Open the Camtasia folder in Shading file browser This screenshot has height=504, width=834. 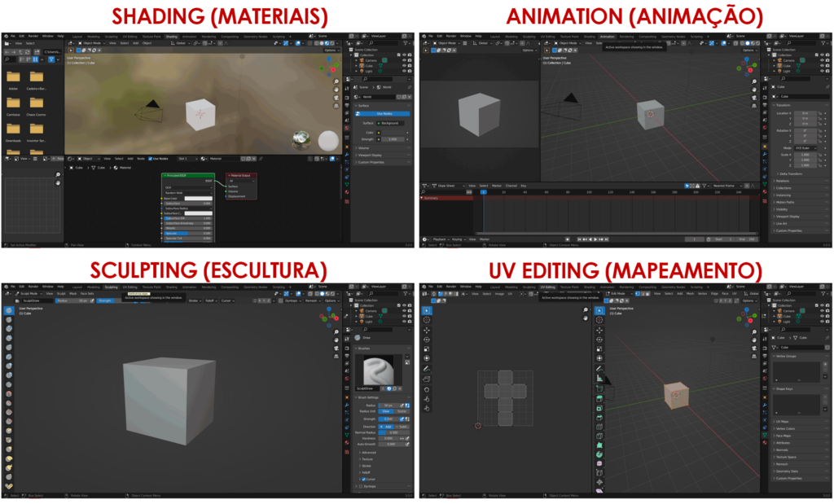tap(13, 103)
